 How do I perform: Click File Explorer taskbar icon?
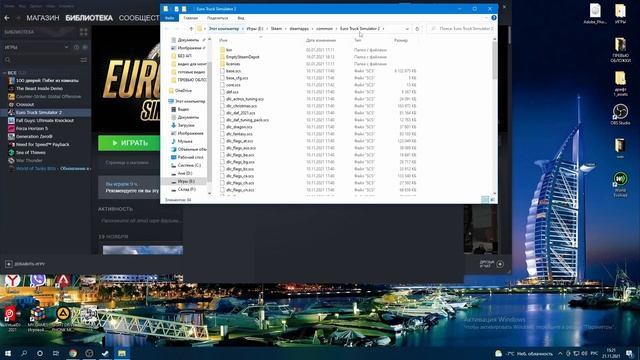point(122,353)
